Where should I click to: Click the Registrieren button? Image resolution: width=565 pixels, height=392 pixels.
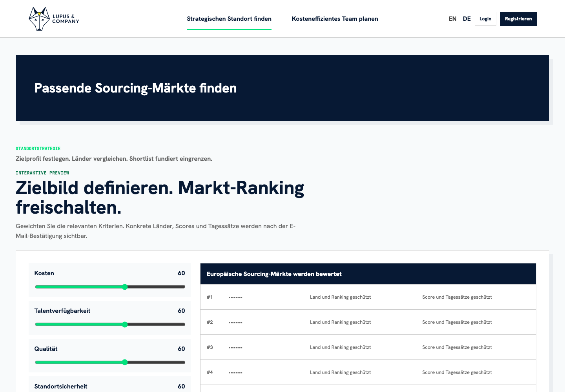(518, 19)
